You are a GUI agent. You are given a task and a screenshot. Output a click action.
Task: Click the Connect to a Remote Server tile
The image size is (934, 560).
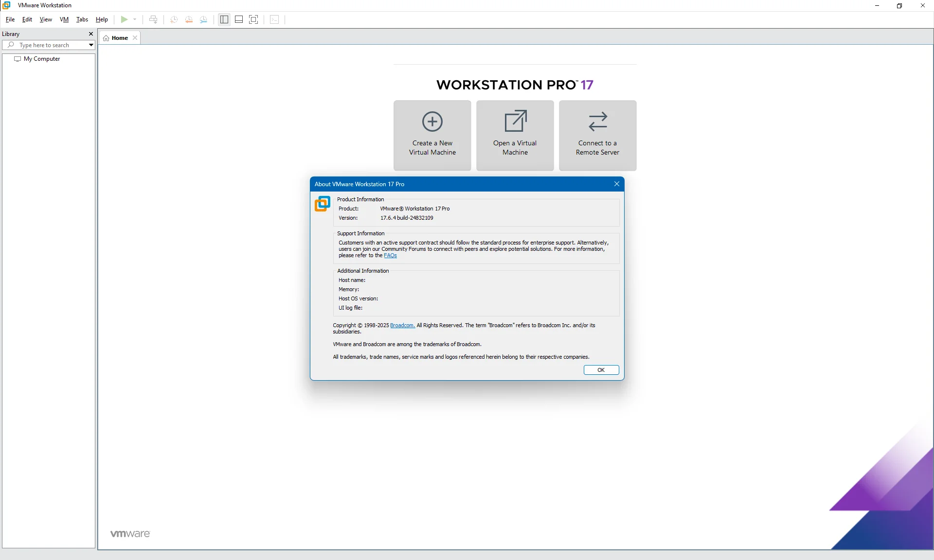point(597,135)
